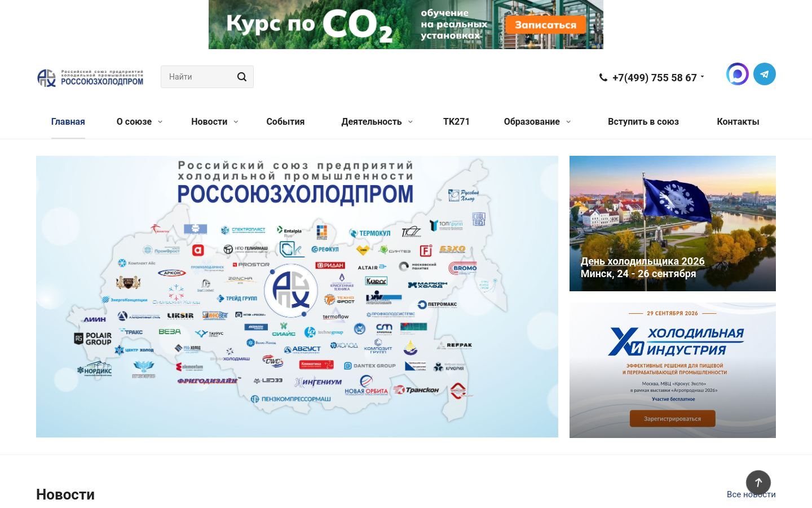Viewport: 812px width, 508px height.
Task: Open the Контакты menu item
Action: tap(738, 122)
